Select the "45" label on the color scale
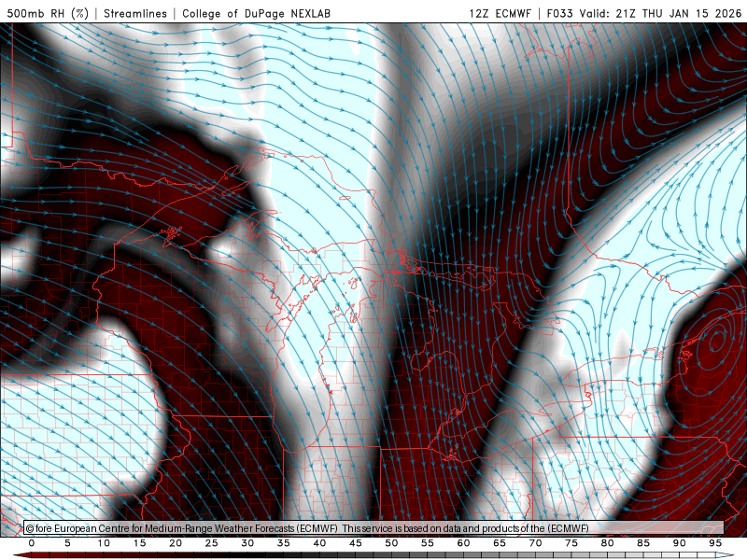The width and height of the screenshot is (747, 560). tap(356, 543)
